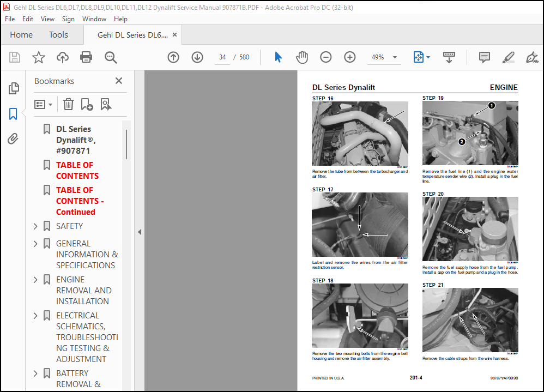The image size is (544, 392).
Task: Open fit page options dropdown arrow
Action: [x=428, y=57]
